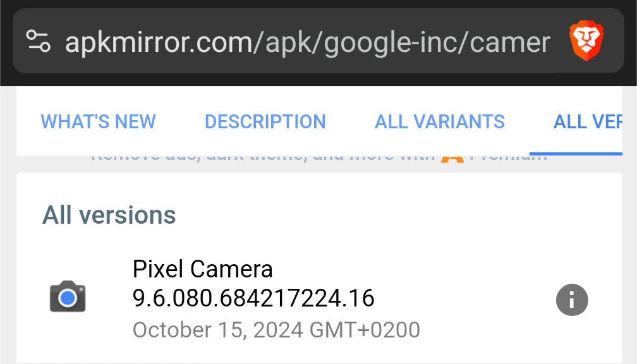The image size is (637, 364).
Task: Select the apkmirror.com domain text in URL
Action: pos(159,43)
